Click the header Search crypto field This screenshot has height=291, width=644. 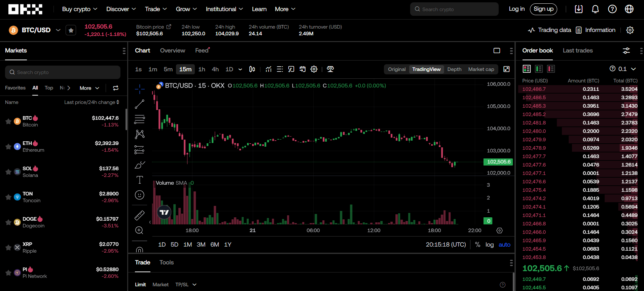tap(454, 9)
